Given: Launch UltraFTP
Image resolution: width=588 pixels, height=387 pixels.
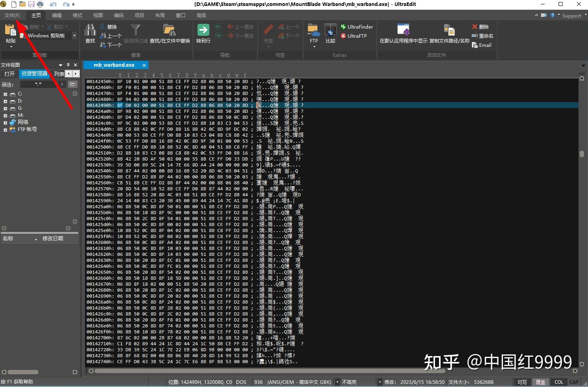Looking at the screenshot, I should point(354,36).
